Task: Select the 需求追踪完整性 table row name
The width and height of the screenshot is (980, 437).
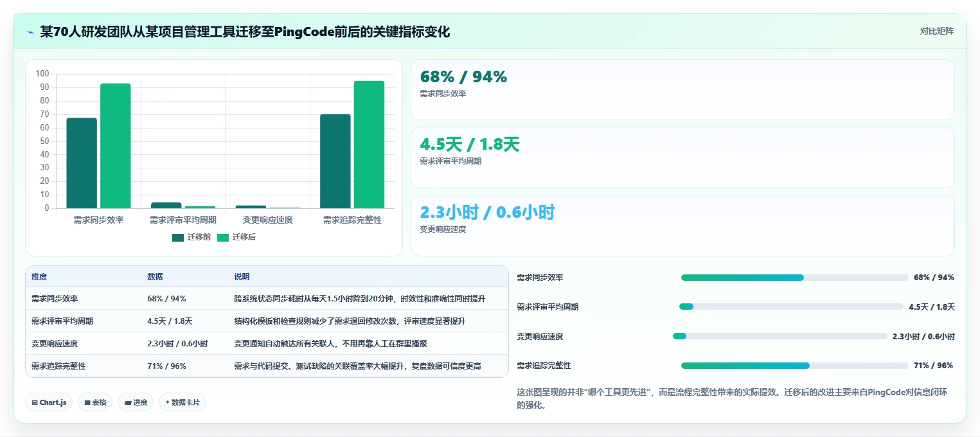Action: pos(58,366)
